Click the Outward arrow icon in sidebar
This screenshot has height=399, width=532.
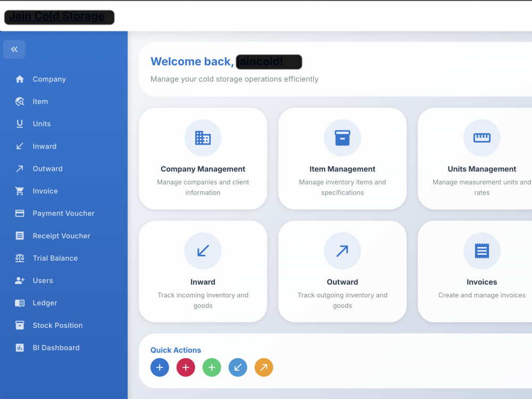coord(20,169)
